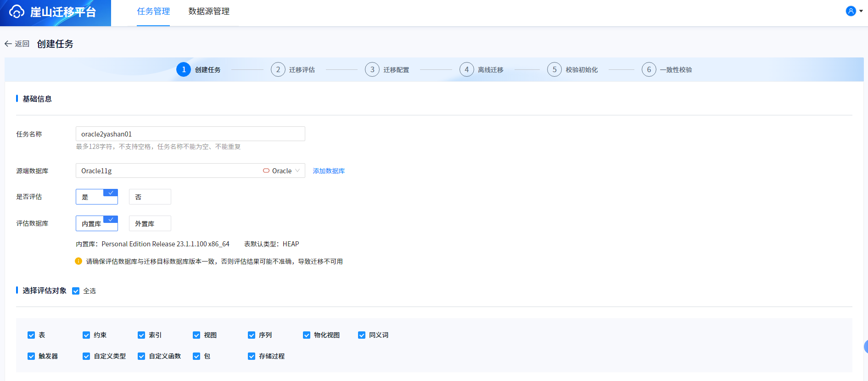Focus the 任务名称 input field

[x=190, y=134]
